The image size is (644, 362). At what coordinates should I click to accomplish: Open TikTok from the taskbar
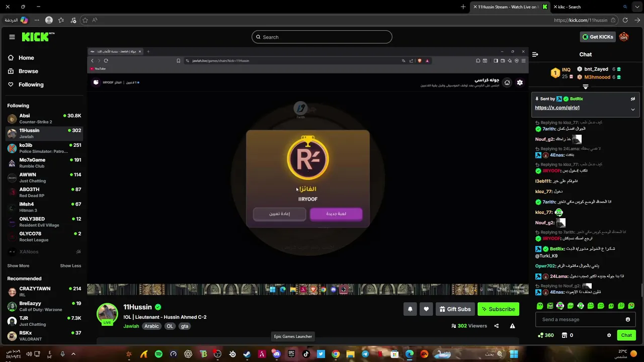306,354
